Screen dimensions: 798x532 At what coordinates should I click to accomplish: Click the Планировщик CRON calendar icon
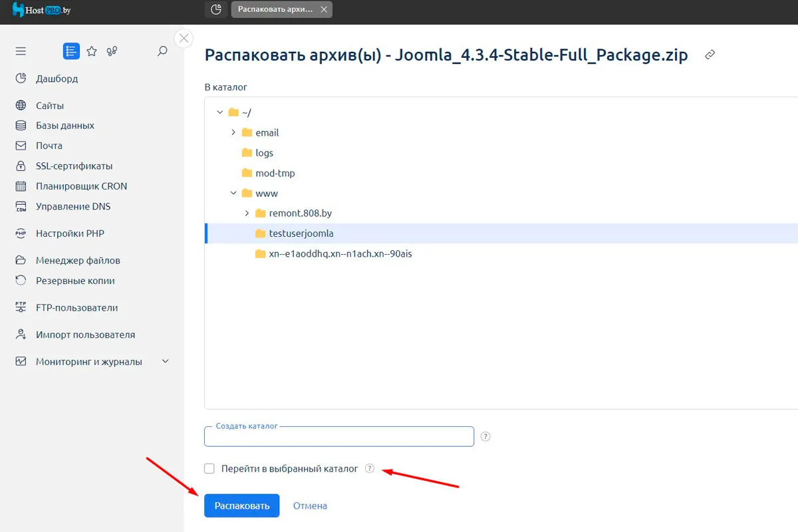[21, 186]
